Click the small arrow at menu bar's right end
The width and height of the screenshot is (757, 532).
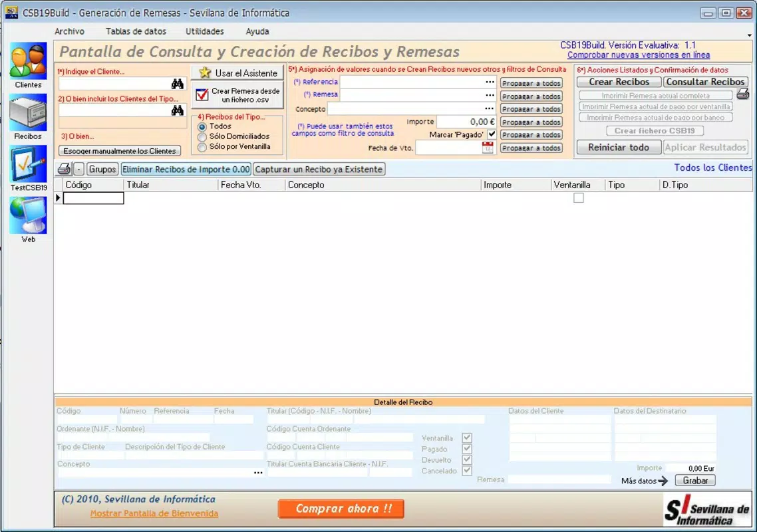749,35
